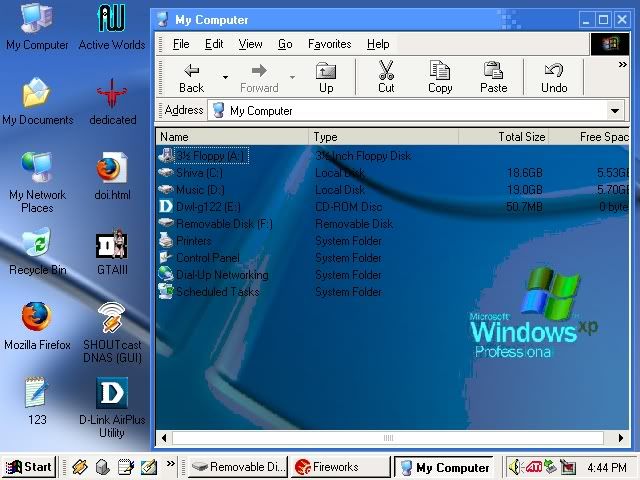This screenshot has width=640, height=480.
Task: Switch to the Removable Di... taskbar window
Action: [x=238, y=467]
